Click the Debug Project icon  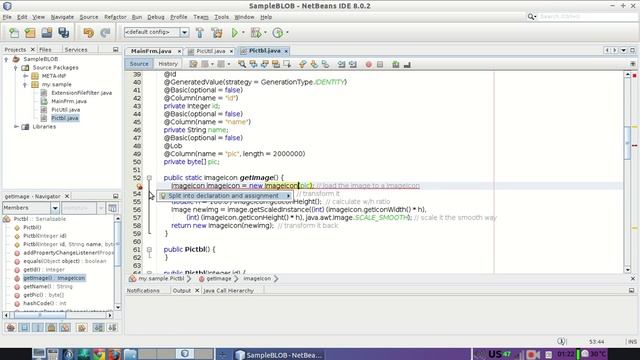256,33
